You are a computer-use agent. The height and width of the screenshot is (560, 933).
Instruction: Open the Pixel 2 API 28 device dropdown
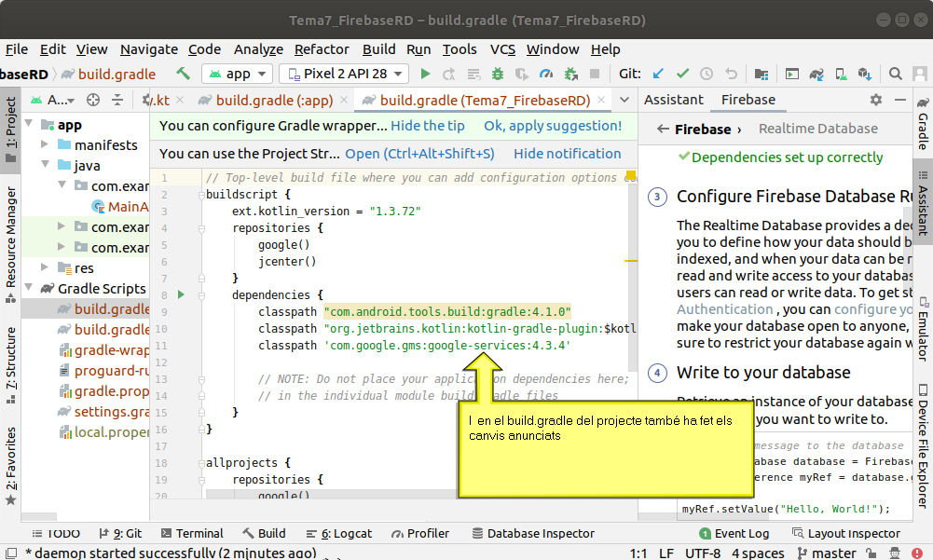tap(344, 74)
